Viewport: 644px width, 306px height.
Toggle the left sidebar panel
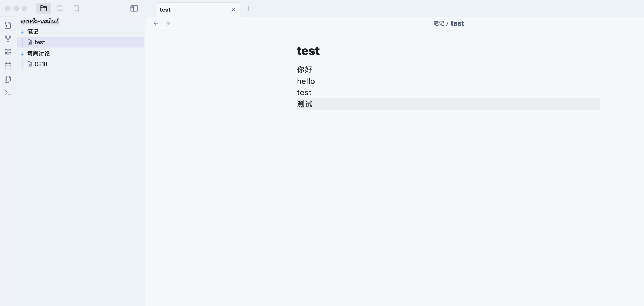[x=134, y=9]
